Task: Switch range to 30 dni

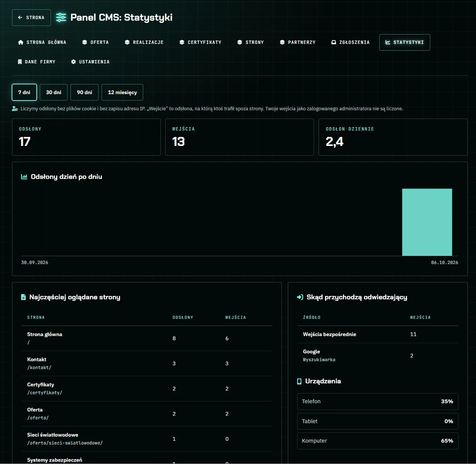Action: pyautogui.click(x=54, y=92)
